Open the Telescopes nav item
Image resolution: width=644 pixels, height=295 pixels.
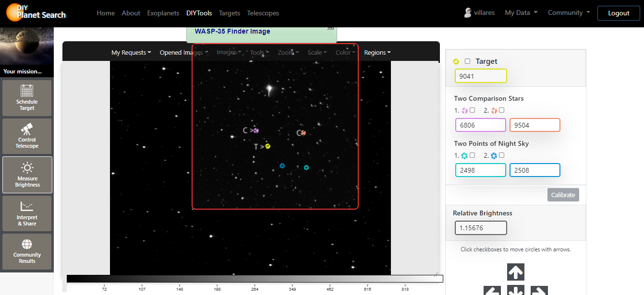263,13
